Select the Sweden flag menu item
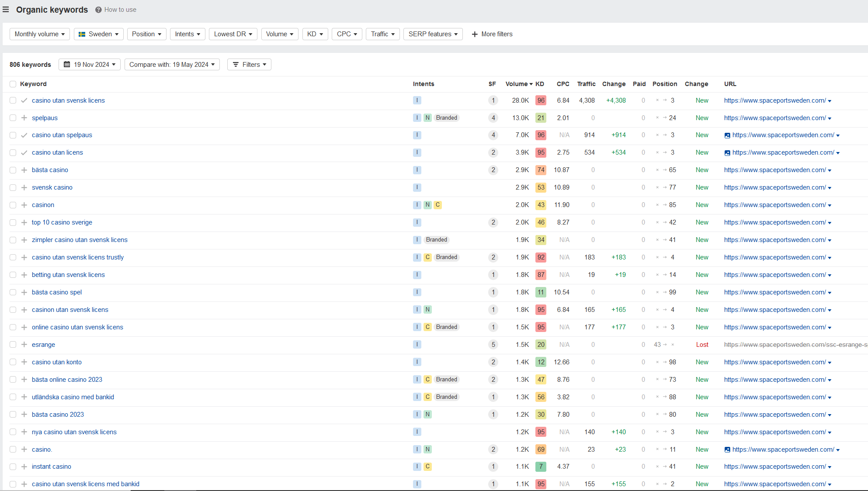The width and height of the screenshot is (868, 491). point(98,34)
